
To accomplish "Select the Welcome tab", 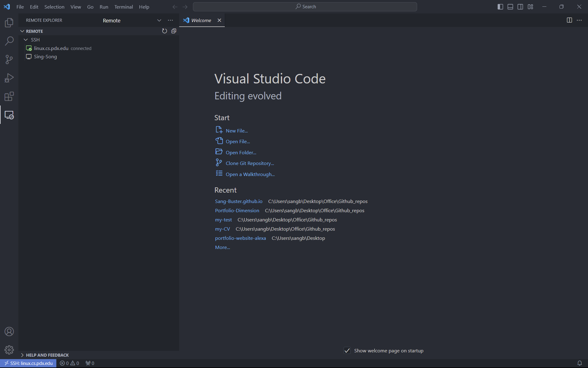I will [201, 20].
